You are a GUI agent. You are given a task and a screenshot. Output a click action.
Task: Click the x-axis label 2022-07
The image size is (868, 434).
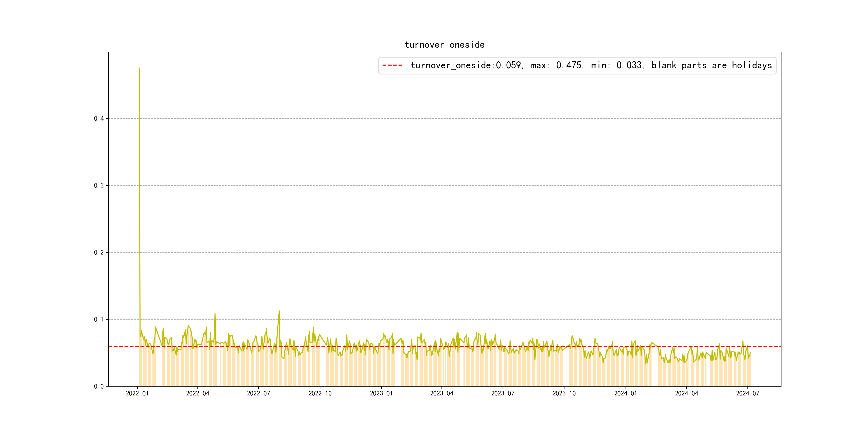tap(259, 393)
